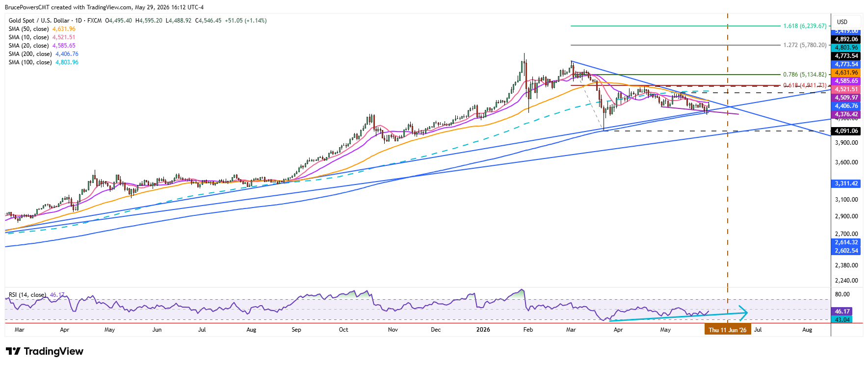Screen dimensions: 868x366
Task: Click the 2026 year label on time axis
Action: pyautogui.click(x=483, y=330)
